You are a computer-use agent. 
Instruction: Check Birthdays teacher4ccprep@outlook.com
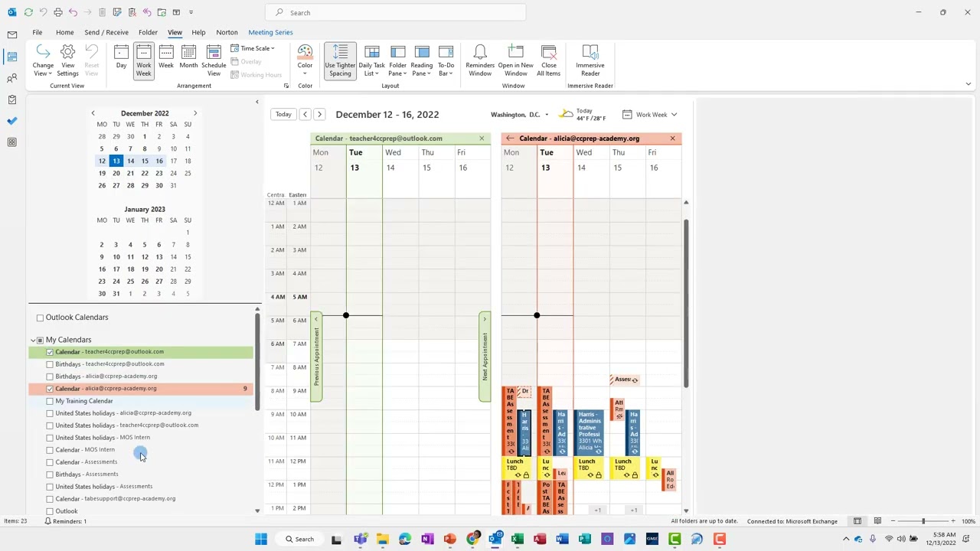(x=50, y=364)
